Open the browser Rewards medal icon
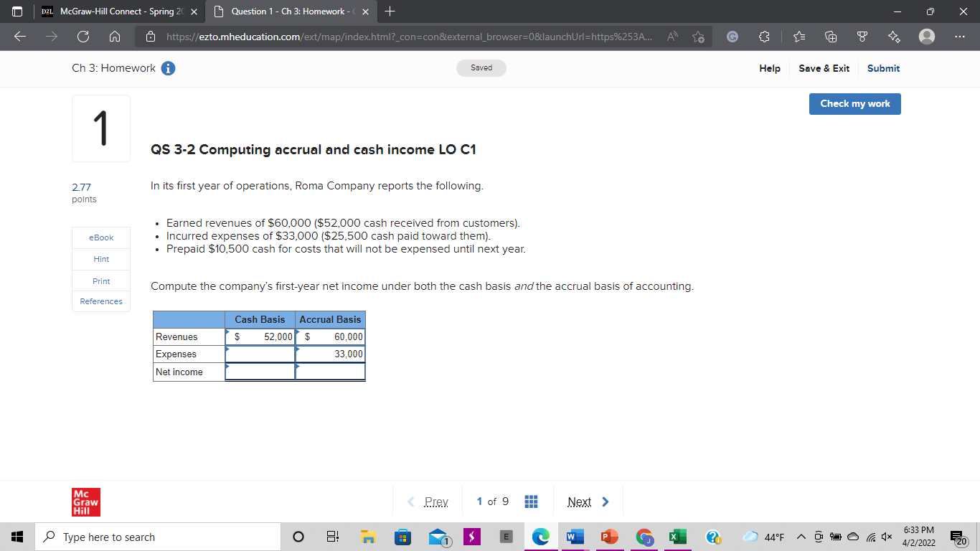 tap(863, 37)
